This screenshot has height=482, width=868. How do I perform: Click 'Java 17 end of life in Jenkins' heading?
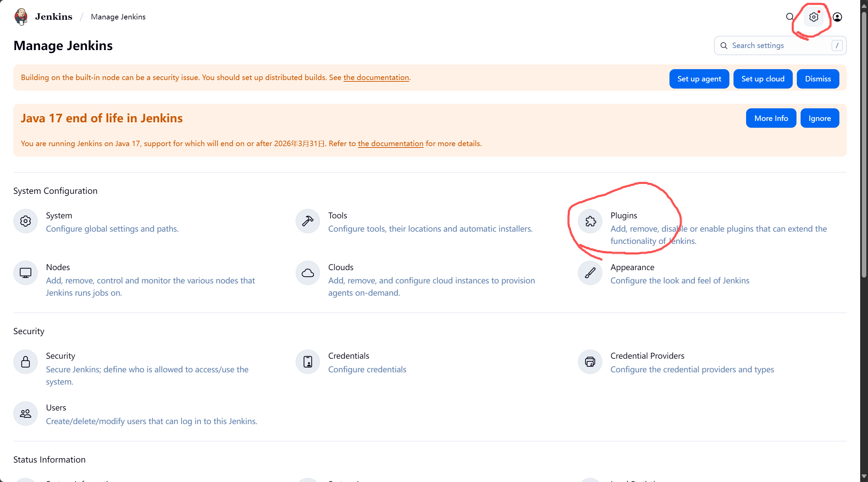(101, 118)
